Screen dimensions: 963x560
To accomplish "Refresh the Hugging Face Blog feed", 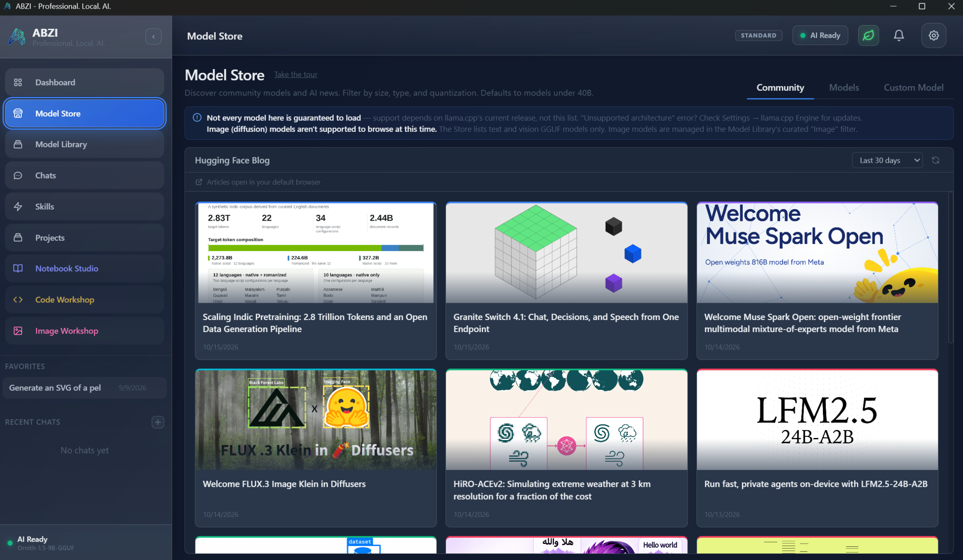I will (935, 160).
